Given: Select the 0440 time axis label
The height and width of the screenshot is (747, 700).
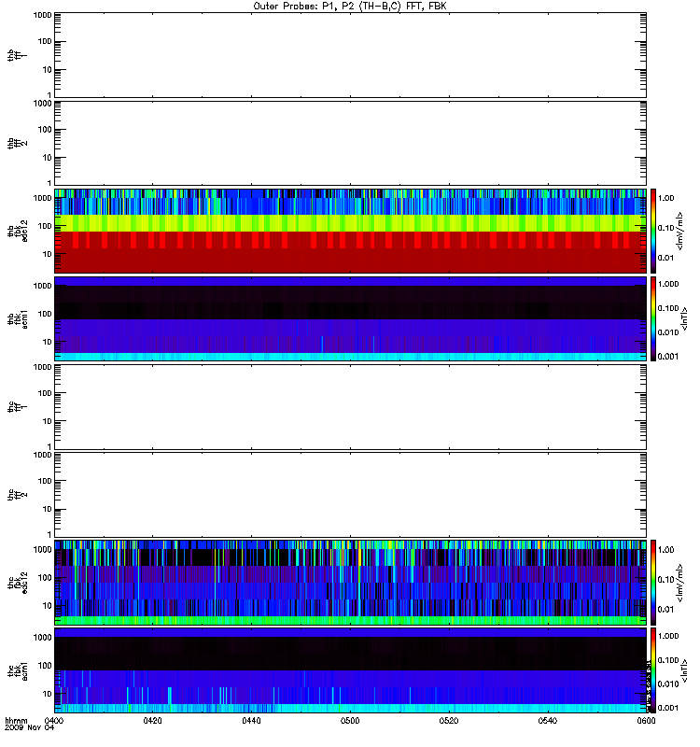Looking at the screenshot, I should pyautogui.click(x=251, y=720).
